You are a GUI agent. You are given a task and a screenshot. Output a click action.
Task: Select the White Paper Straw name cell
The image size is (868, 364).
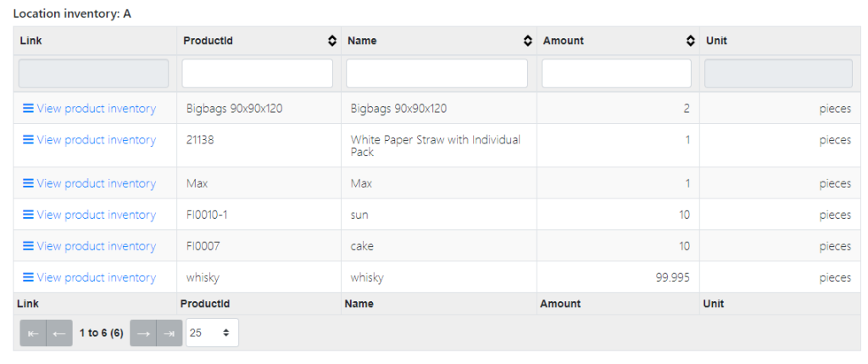(x=439, y=146)
